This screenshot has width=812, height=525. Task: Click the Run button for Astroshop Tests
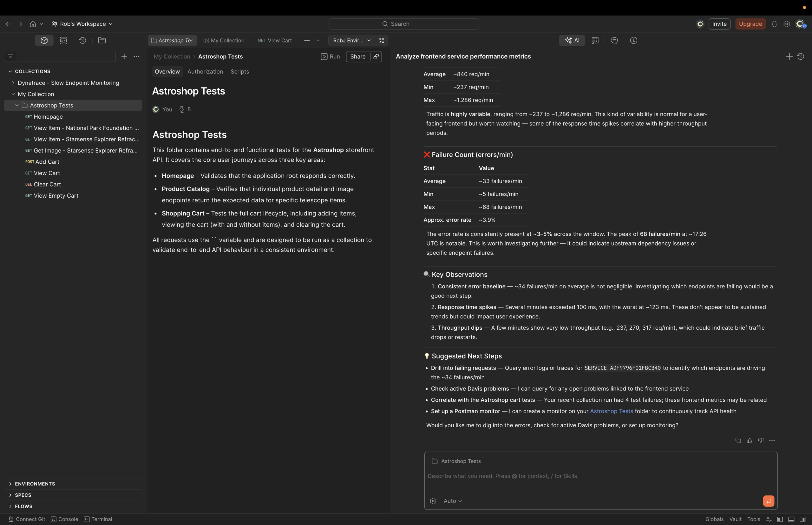(x=330, y=56)
